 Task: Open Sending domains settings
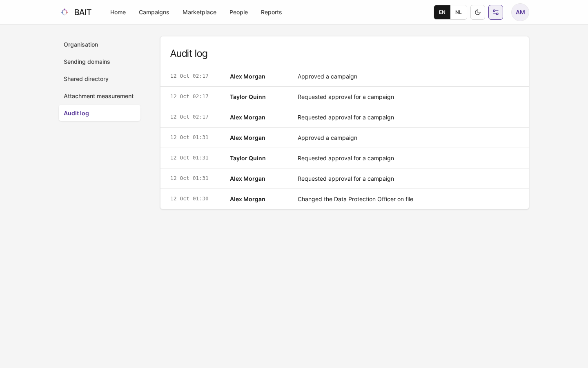[100, 61]
